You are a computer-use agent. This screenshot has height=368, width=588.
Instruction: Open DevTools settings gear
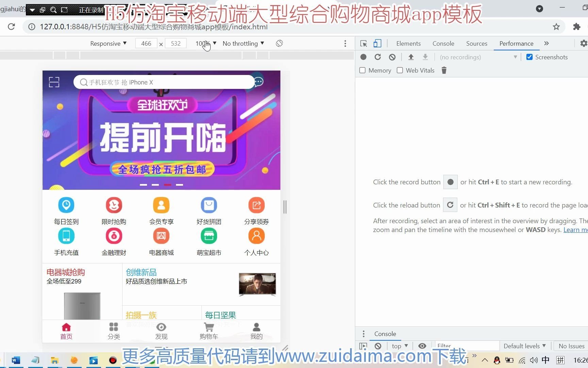coord(584,43)
